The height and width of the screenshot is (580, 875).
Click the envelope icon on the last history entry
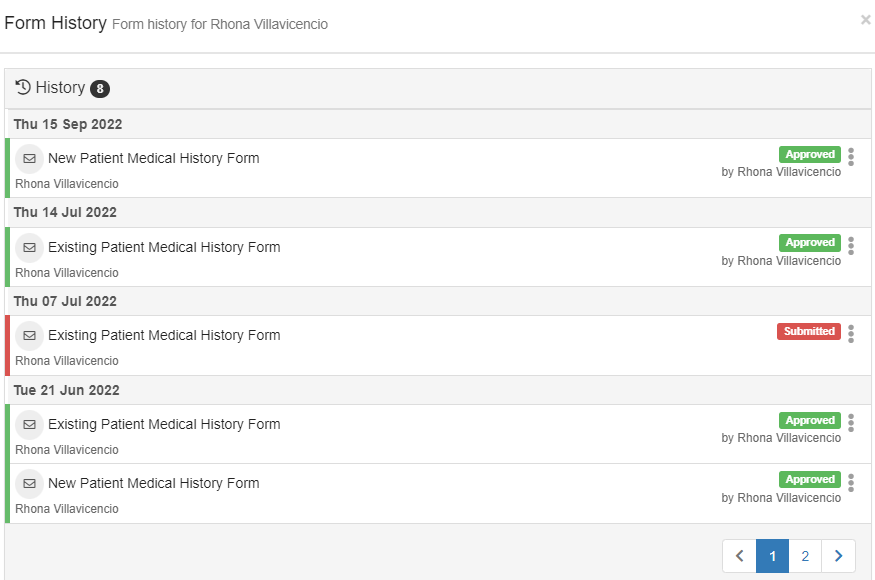coord(29,483)
